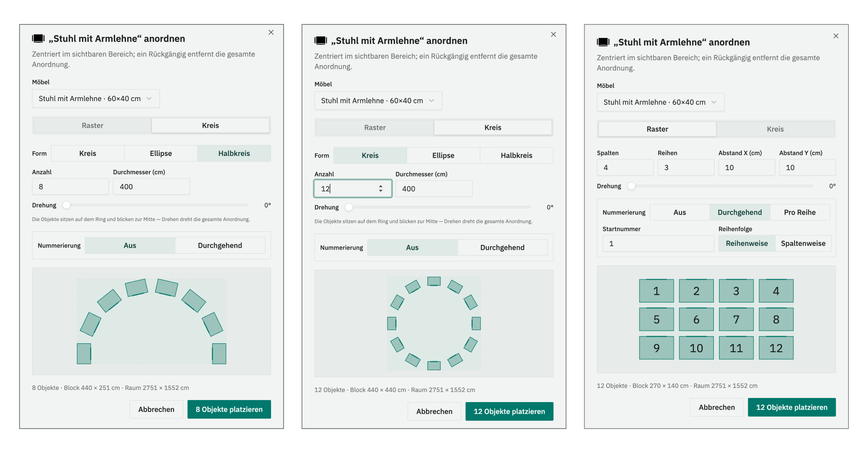Switch to Raster tab in left dialog
Screen dimensions: 868x453
coord(92,125)
